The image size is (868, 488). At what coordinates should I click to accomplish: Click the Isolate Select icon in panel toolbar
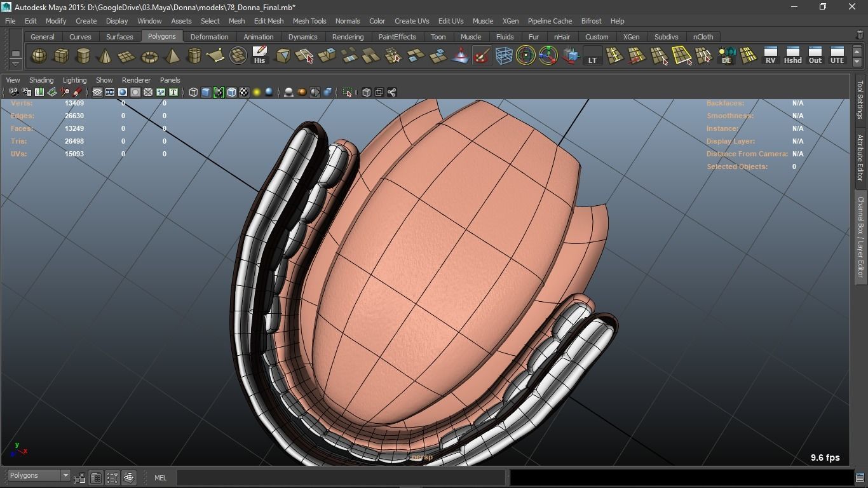click(x=347, y=93)
